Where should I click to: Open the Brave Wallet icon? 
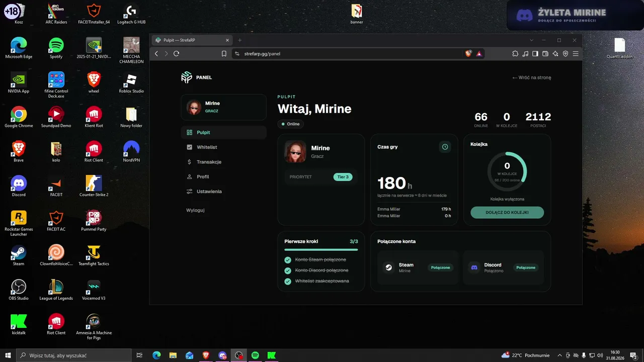(545, 53)
